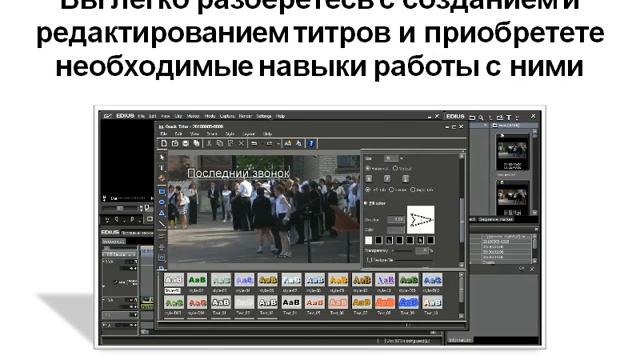Open Quick Titler Style menu

[230, 134]
